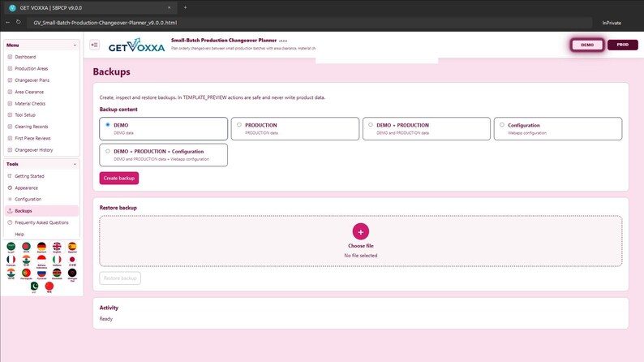This screenshot has height=362, width=644.
Task: Click Choose file label
Action: pos(361,246)
